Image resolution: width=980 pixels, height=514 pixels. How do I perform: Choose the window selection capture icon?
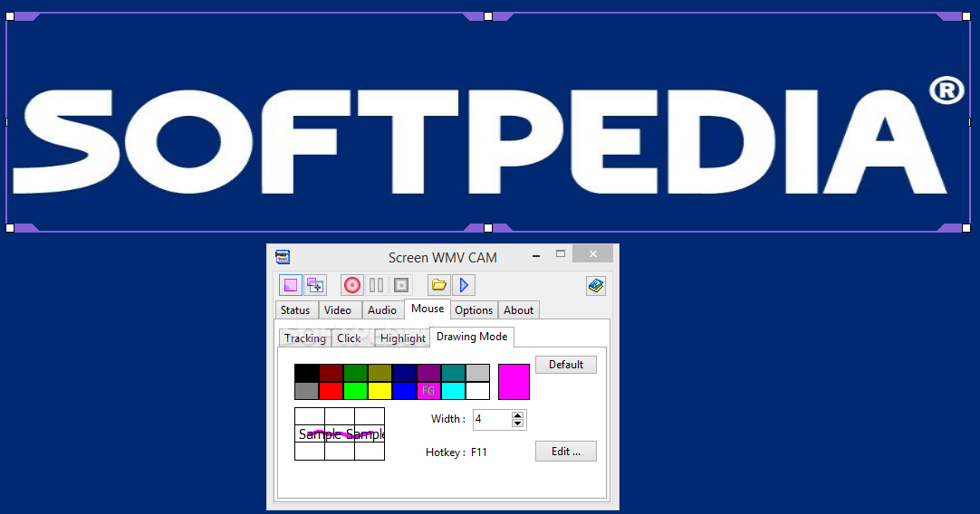pos(315,285)
